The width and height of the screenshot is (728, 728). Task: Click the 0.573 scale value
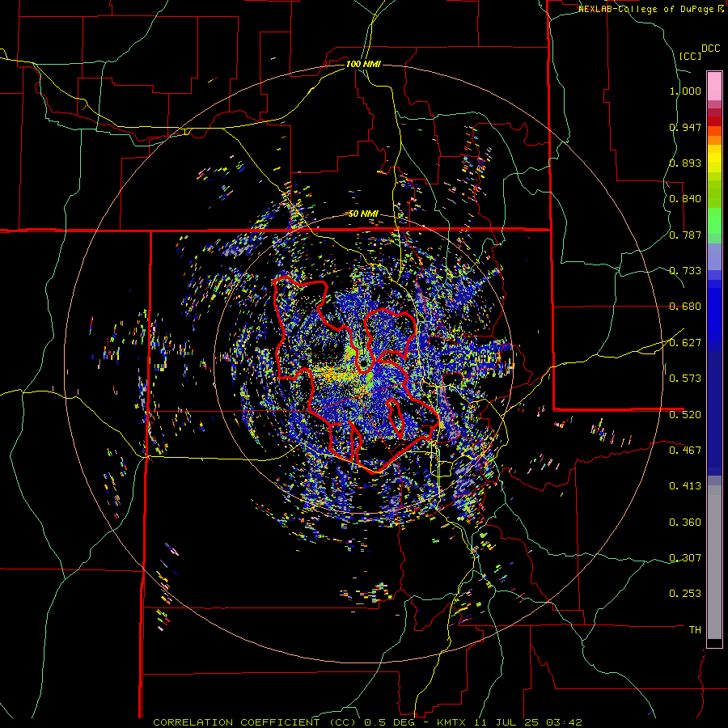[685, 379]
